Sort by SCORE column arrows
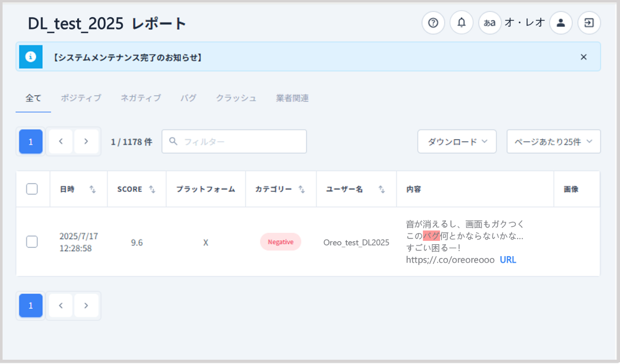This screenshot has height=364, width=620. (x=152, y=189)
